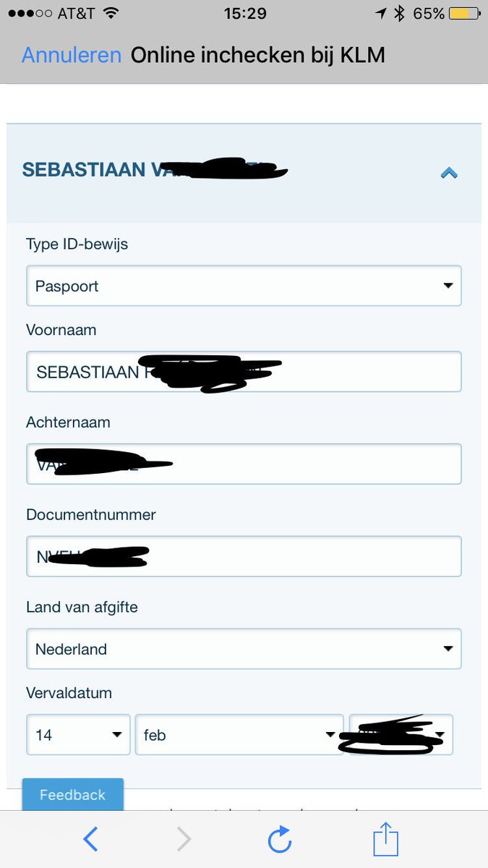This screenshot has width=488, height=868.
Task: Tap the location services arrow icon
Action: tap(381, 13)
